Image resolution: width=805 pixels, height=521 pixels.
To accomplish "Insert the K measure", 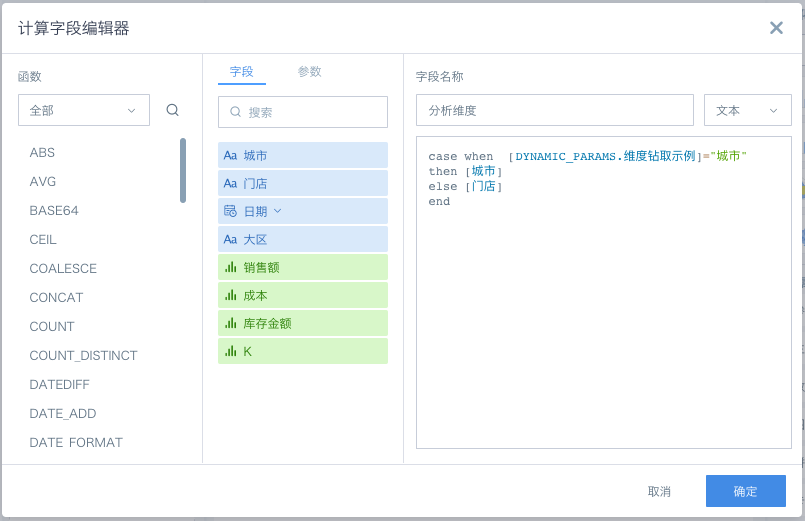I will (x=303, y=351).
